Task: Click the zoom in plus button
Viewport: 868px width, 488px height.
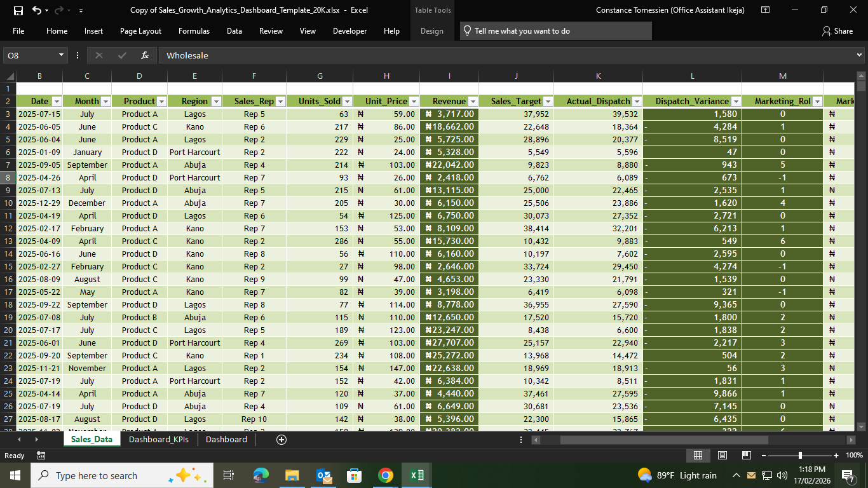Action: [x=836, y=456]
